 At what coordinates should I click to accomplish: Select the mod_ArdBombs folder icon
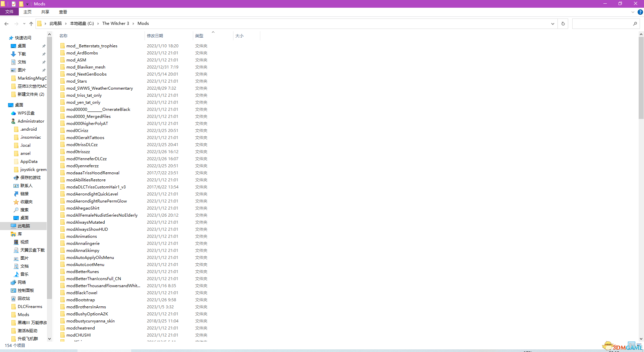[x=63, y=53]
